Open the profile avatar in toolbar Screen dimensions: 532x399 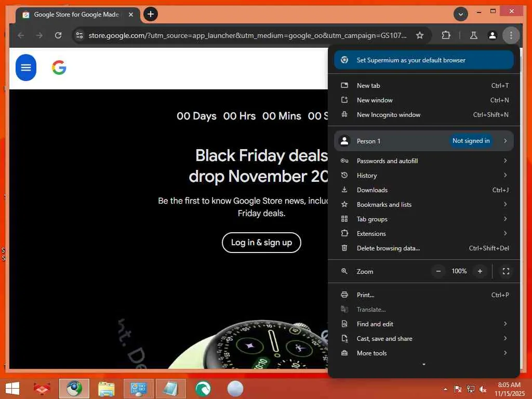(493, 35)
